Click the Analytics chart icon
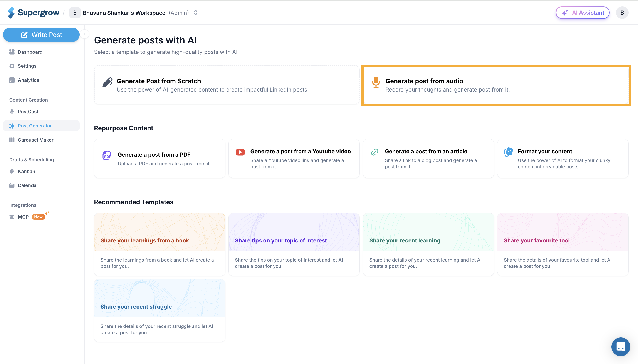Image resolution: width=638 pixels, height=364 pixels. click(x=12, y=80)
